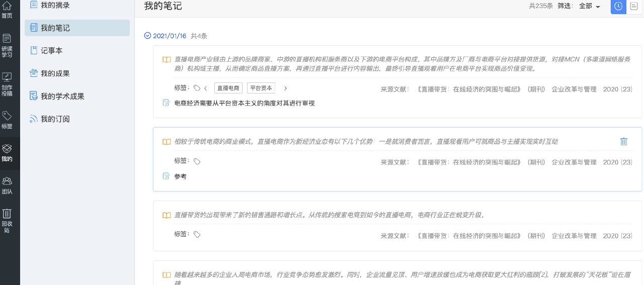644x285 pixels.
Task: Click the 共4条 count label
Action: coord(199,36)
